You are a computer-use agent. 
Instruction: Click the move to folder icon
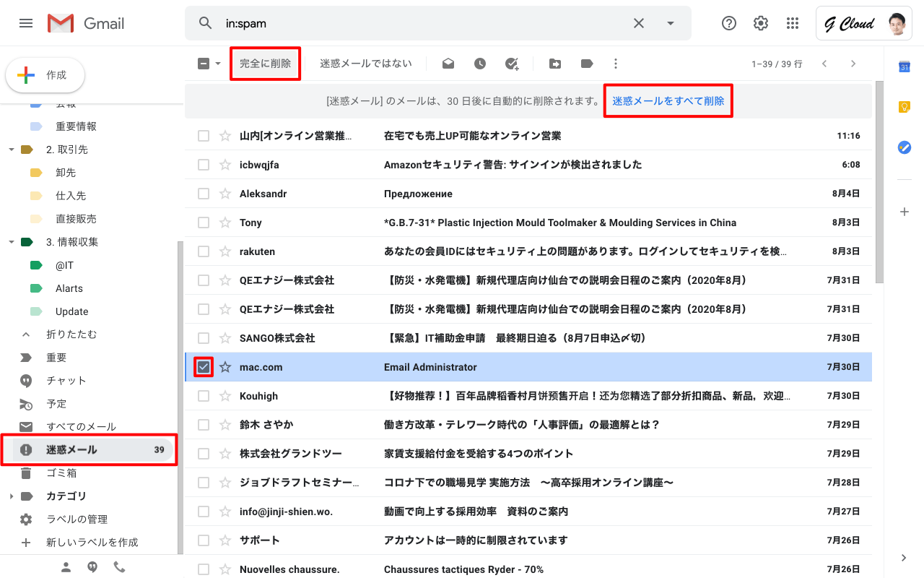[x=555, y=64]
